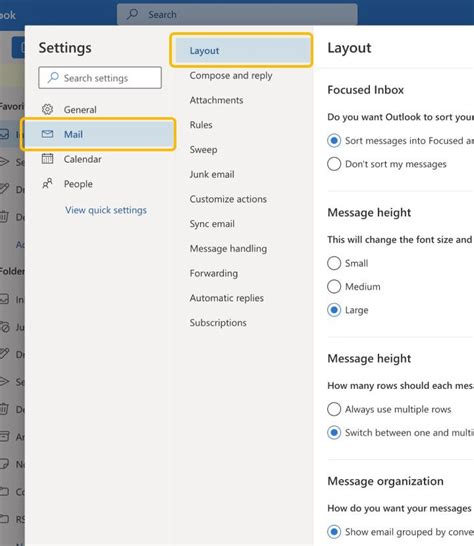Open Forwarding settings
This screenshot has height=546, width=474.
[214, 273]
